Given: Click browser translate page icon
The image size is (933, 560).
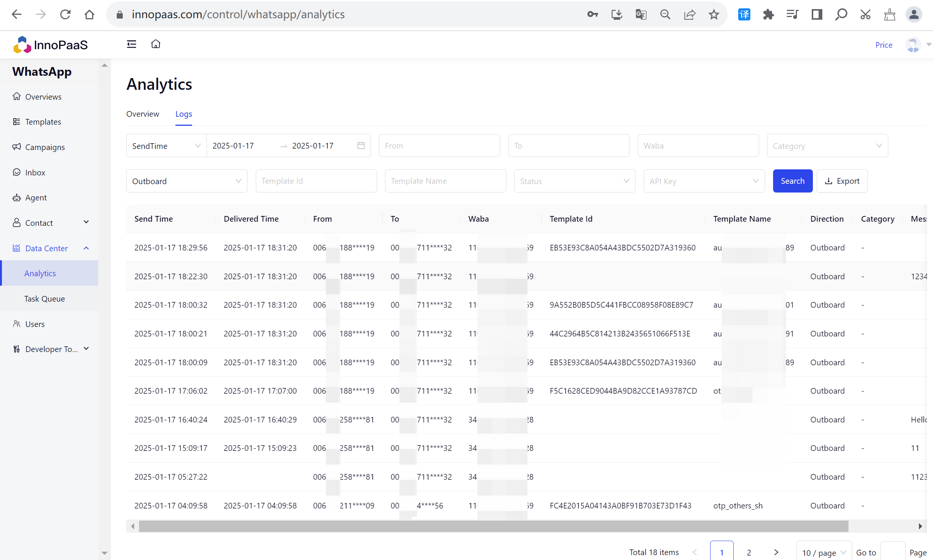Looking at the screenshot, I should (x=641, y=15).
